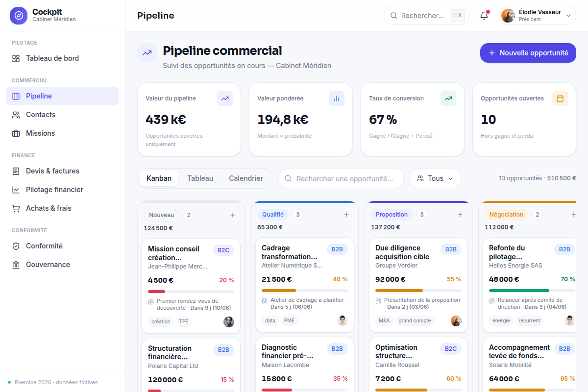Click the Valeur du pipeline trend icon
Image resolution: width=588 pixels, height=392 pixels.
(x=225, y=98)
